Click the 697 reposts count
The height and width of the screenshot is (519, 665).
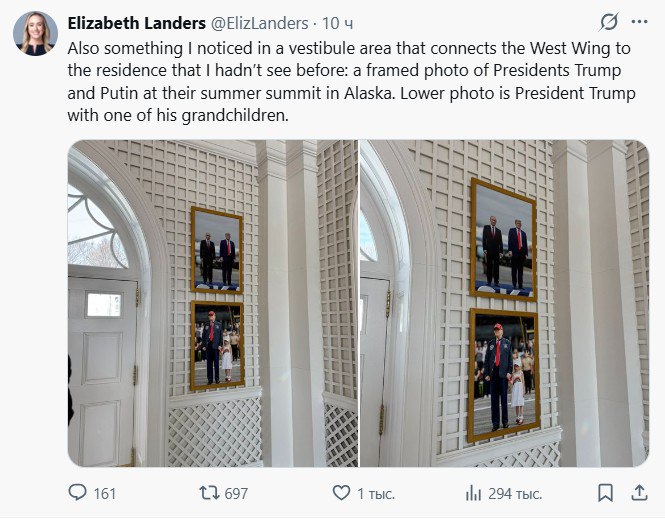(236, 493)
